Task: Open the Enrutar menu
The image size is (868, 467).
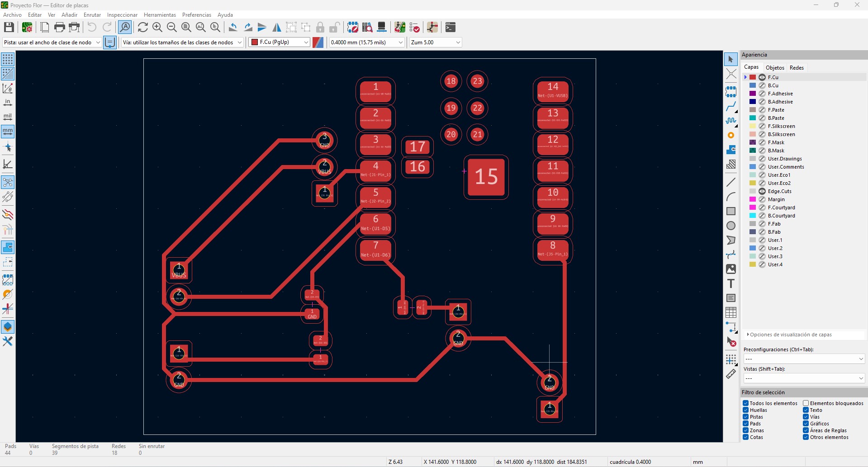Action: pyautogui.click(x=92, y=15)
